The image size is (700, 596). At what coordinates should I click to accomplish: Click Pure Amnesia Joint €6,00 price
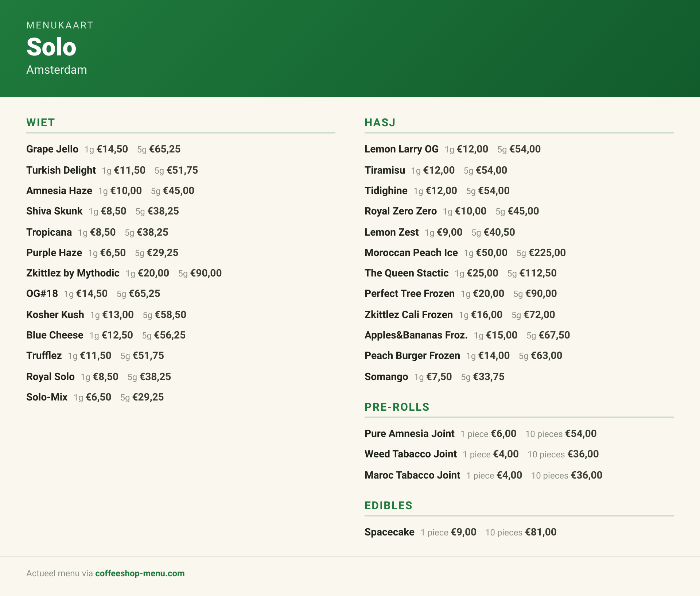pyautogui.click(x=503, y=434)
